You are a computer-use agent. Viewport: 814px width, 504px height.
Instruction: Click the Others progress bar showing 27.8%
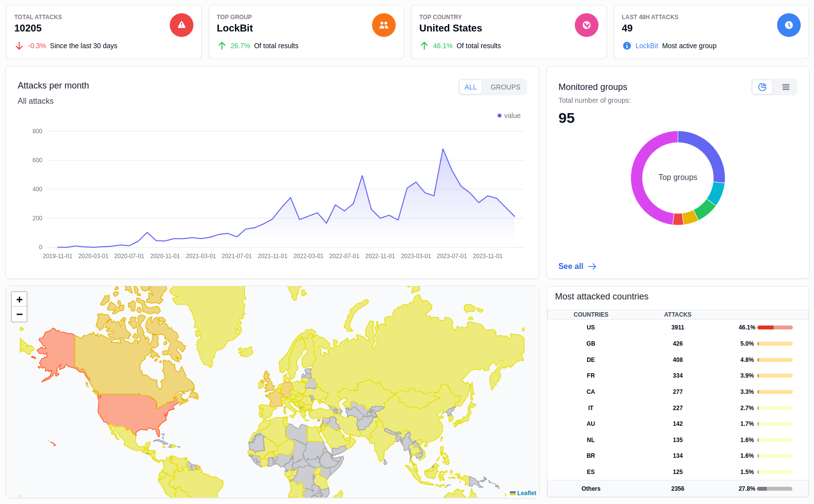tap(775, 489)
